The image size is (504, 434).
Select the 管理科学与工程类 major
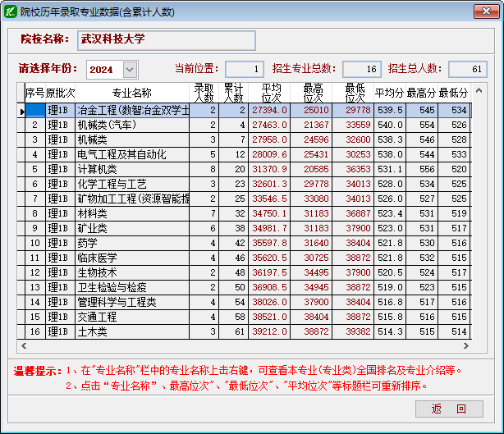(132, 302)
